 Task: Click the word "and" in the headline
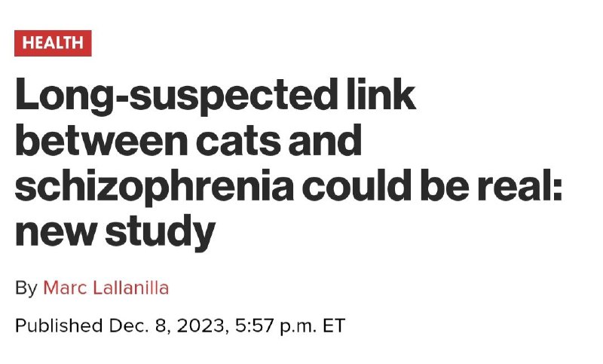[x=326, y=139]
